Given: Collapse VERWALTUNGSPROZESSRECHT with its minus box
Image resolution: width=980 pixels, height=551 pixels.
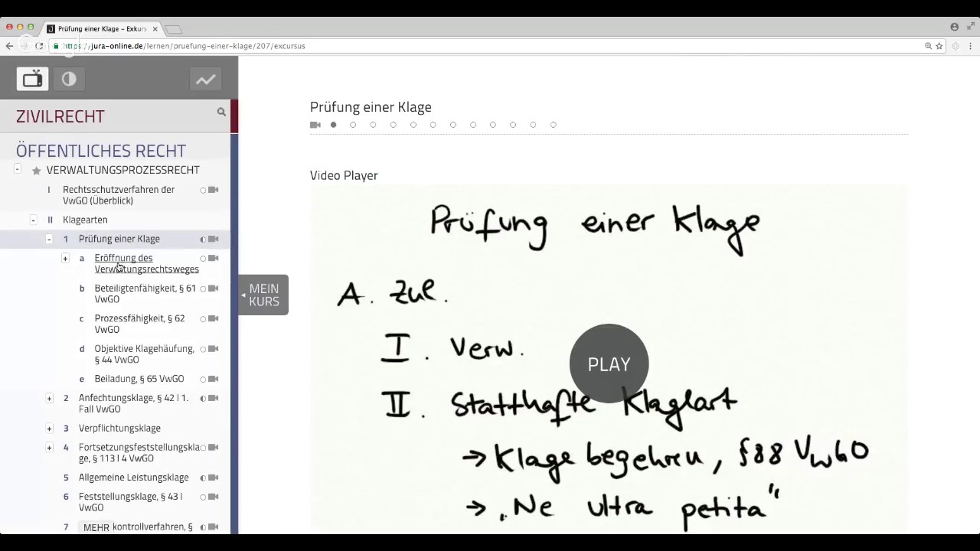Looking at the screenshot, I should pos(18,168).
